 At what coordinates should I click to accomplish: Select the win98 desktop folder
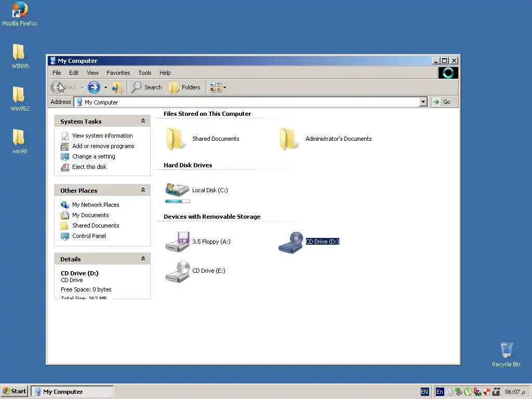click(20, 142)
